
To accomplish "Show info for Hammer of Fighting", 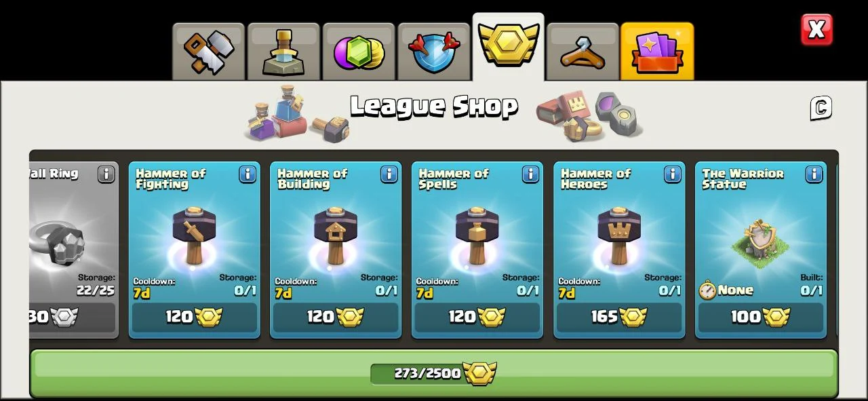I will (x=248, y=174).
